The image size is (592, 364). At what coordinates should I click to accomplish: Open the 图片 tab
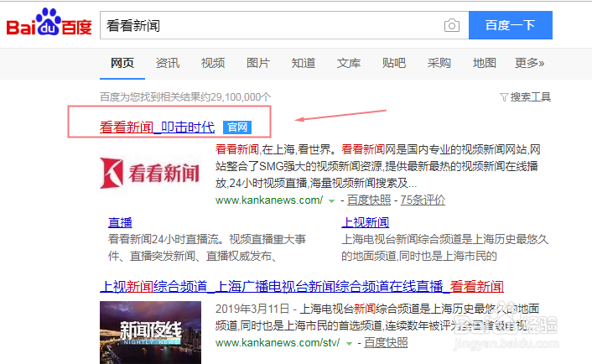point(258,63)
